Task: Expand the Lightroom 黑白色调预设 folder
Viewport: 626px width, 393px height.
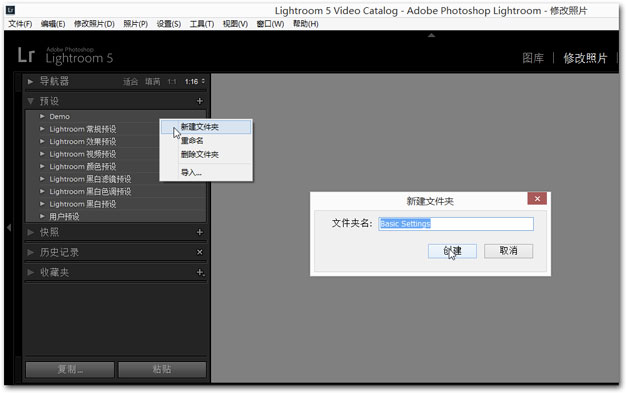Action: point(42,191)
